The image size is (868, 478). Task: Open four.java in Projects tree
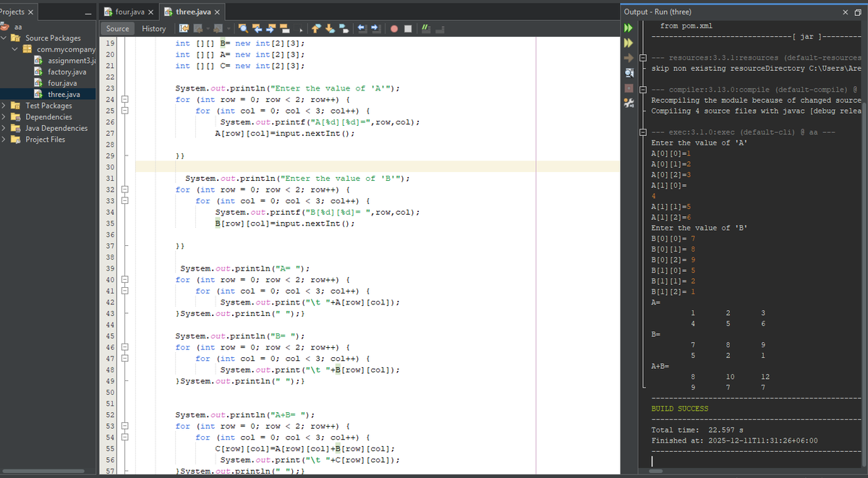click(x=56, y=83)
